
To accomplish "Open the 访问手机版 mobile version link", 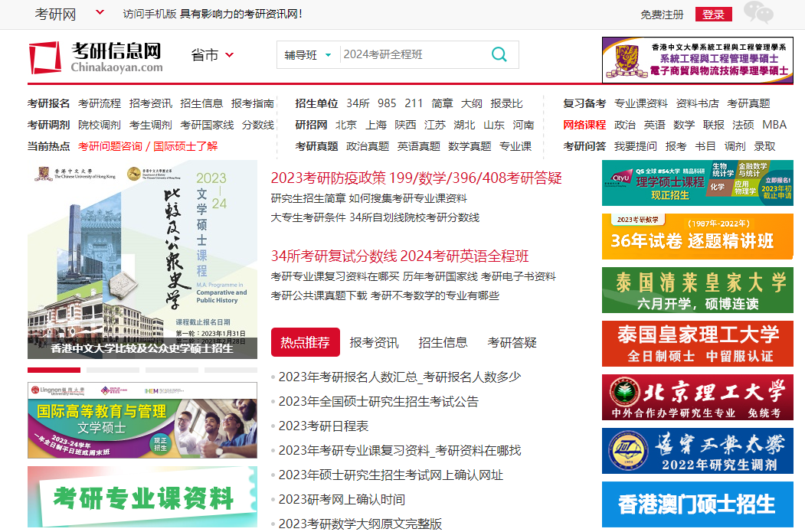I will (150, 14).
